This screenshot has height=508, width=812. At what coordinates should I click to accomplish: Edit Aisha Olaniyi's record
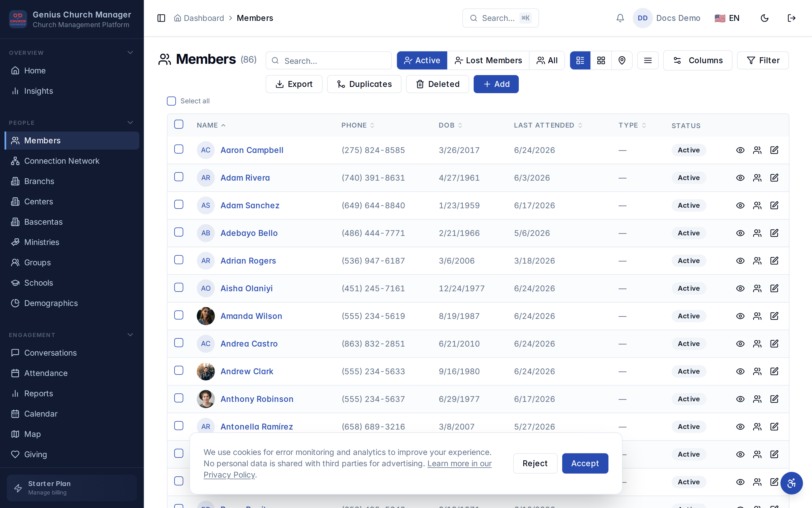pos(774,288)
